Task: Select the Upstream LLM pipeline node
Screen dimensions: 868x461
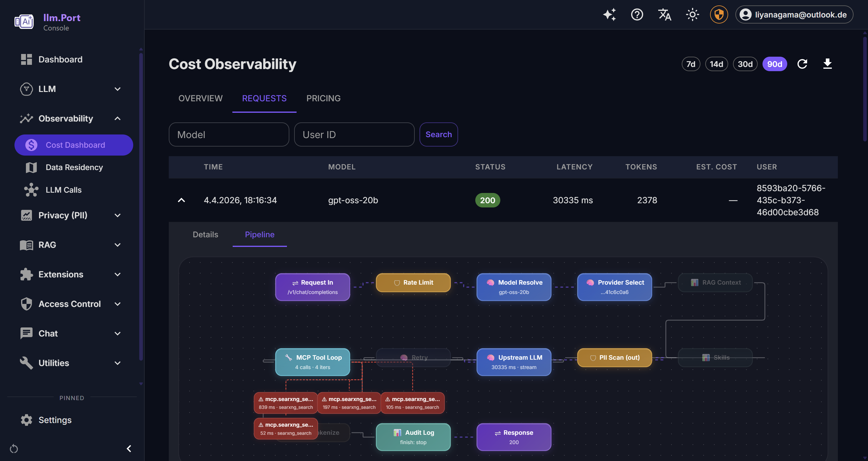Action: (514, 362)
